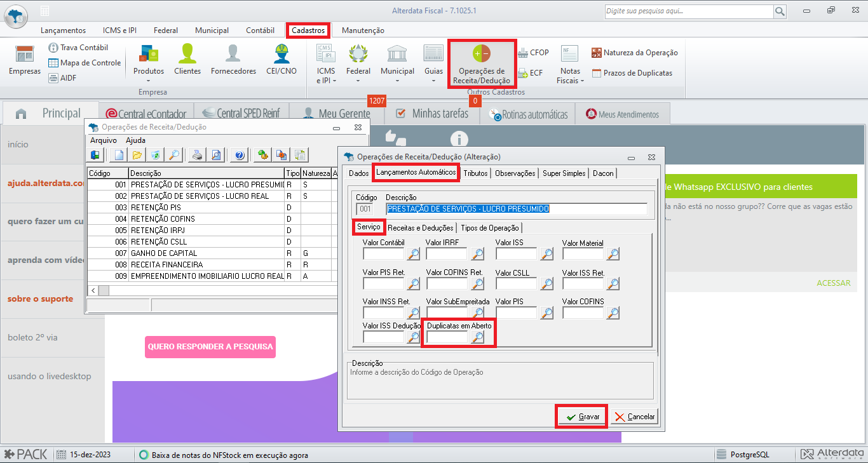Expand the Guias dropdown
868x463 pixels.
[434, 81]
